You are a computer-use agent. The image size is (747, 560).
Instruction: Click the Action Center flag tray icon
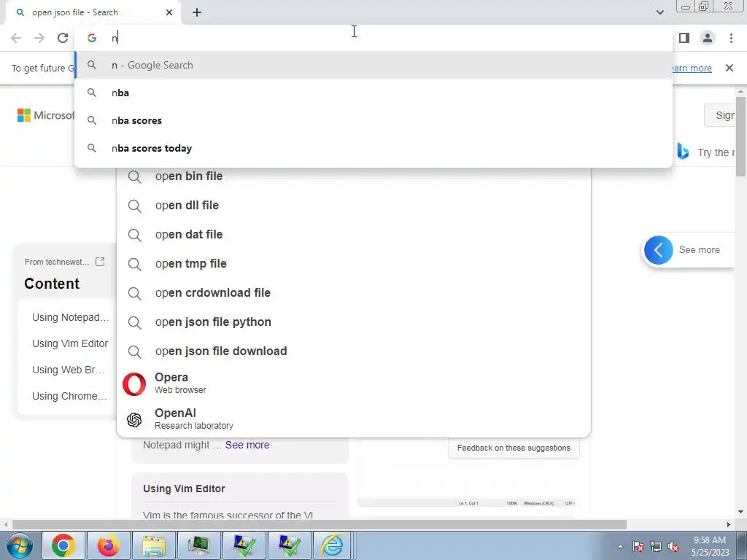tap(638, 547)
